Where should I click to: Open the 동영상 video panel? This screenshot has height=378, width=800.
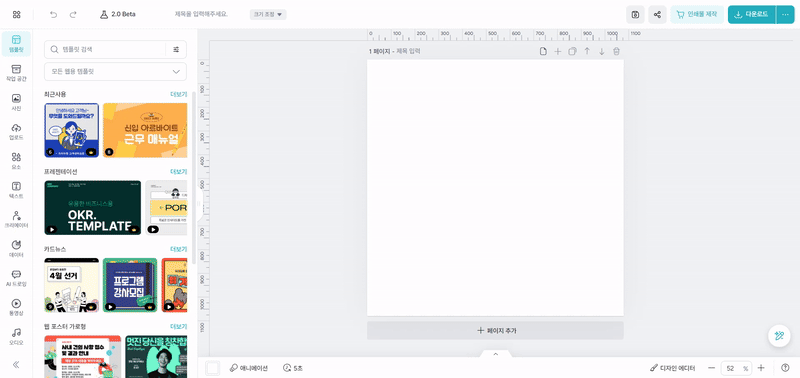pyautogui.click(x=16, y=308)
